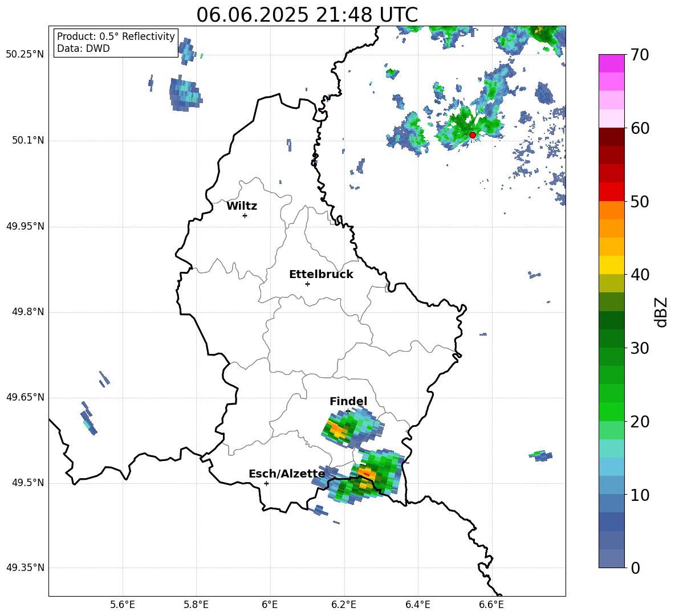
Task: Click the 06.06.2025 21:48 UTC title
Action: [x=307, y=15]
